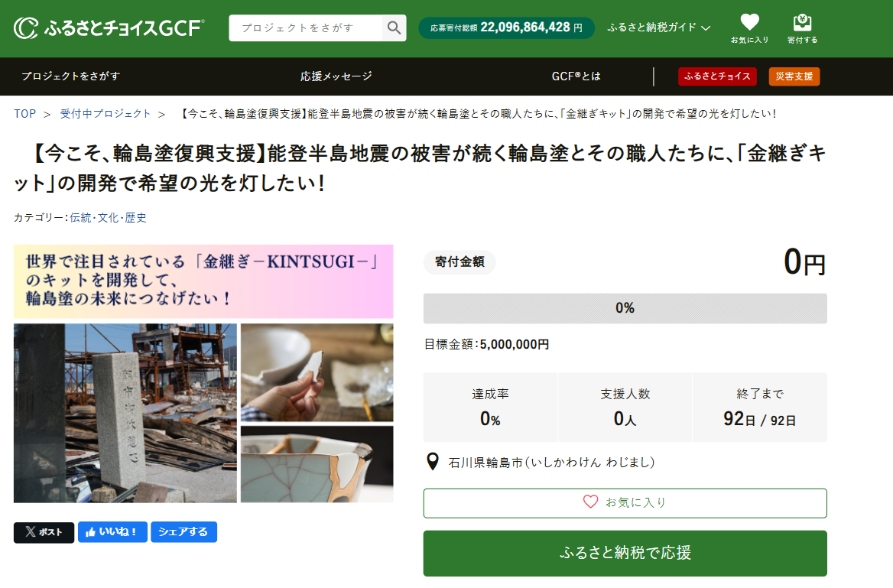Click the magnifying glass search icon

click(x=394, y=28)
